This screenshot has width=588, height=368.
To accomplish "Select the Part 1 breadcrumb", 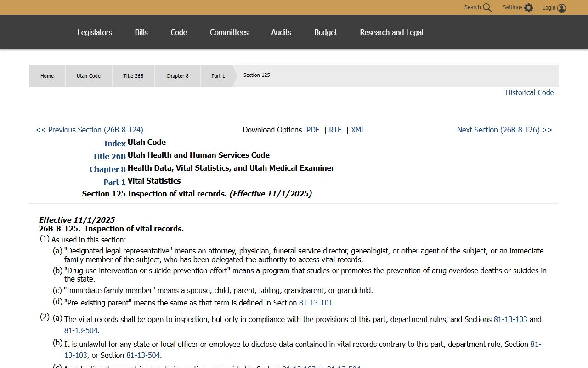I will pyautogui.click(x=218, y=76).
